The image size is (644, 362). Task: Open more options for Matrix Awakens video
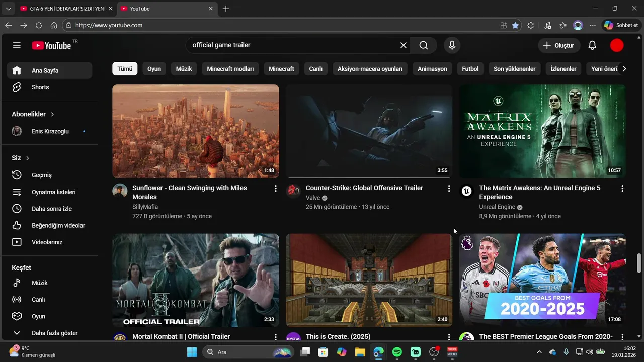pyautogui.click(x=622, y=189)
